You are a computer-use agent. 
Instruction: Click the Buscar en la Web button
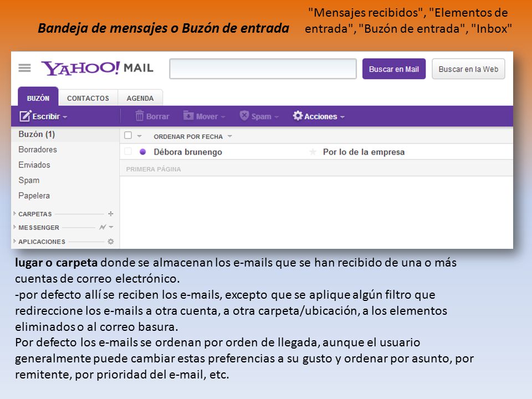(x=468, y=69)
